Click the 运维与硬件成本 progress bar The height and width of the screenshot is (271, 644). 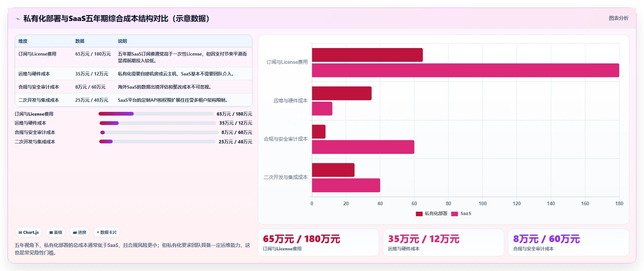click(158, 123)
